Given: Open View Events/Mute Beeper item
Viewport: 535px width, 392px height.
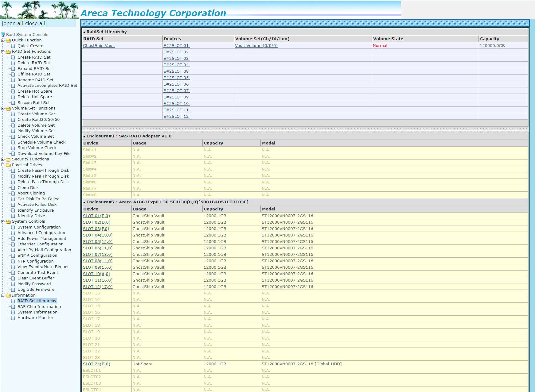Looking at the screenshot, I should point(43,267).
